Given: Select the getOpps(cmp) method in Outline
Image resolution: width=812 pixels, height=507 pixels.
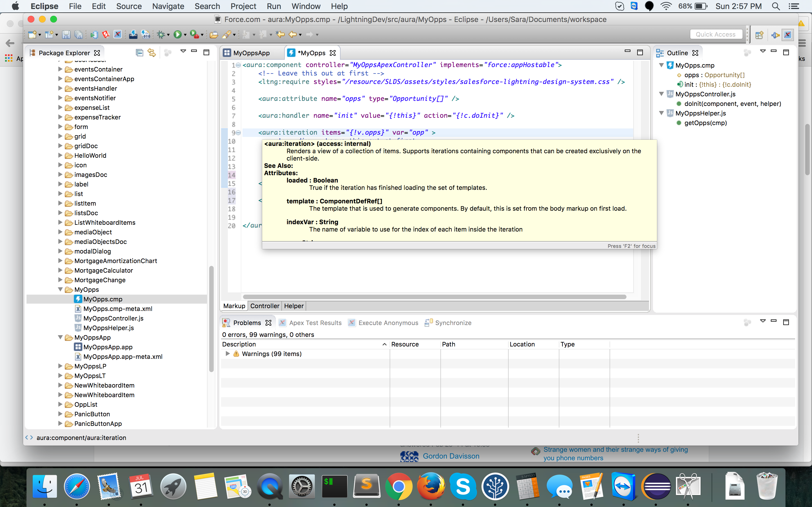Looking at the screenshot, I should [706, 123].
